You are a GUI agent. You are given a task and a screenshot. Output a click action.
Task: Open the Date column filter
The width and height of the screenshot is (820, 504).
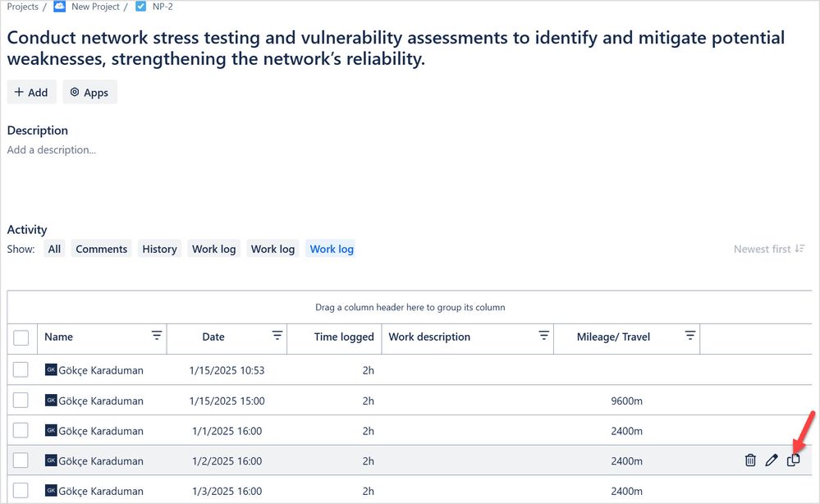[277, 336]
